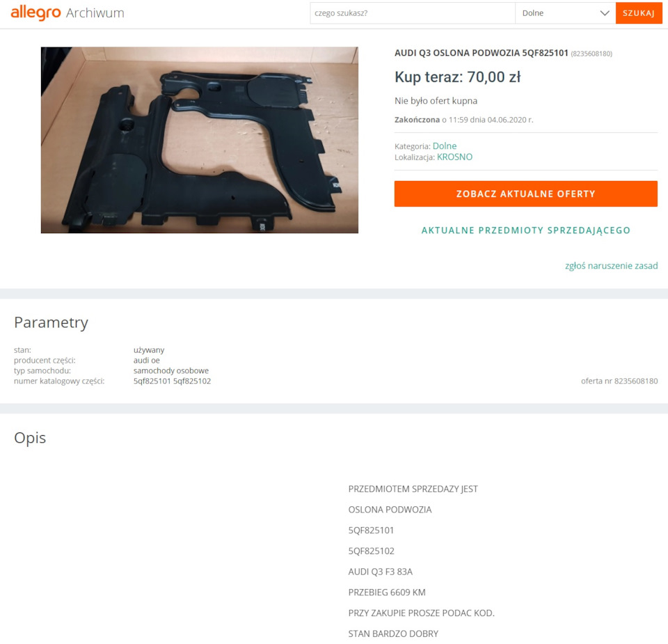Focus the 'czego szukasz?' search field
Viewport: 668px width, 644px height.
pos(413,13)
